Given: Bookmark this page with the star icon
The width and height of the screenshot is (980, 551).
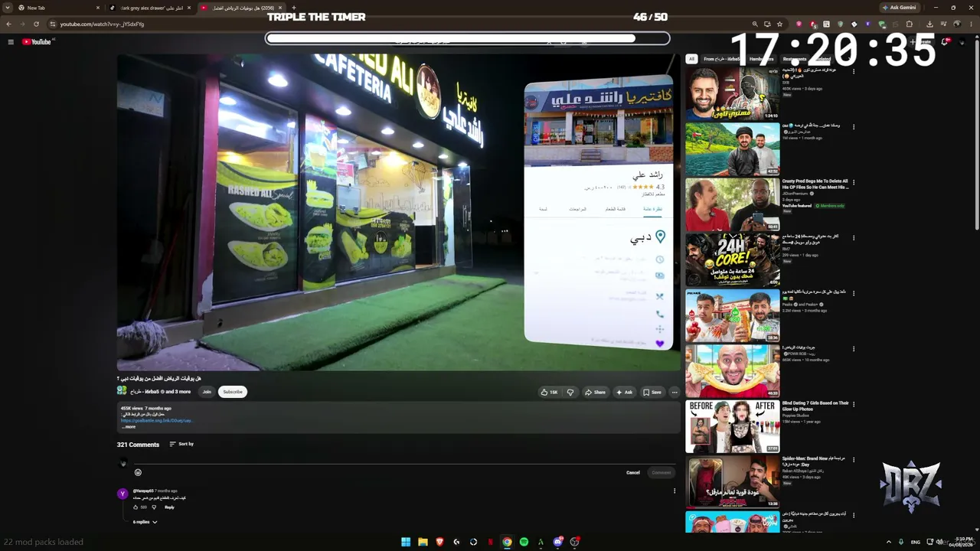Looking at the screenshot, I should [779, 24].
